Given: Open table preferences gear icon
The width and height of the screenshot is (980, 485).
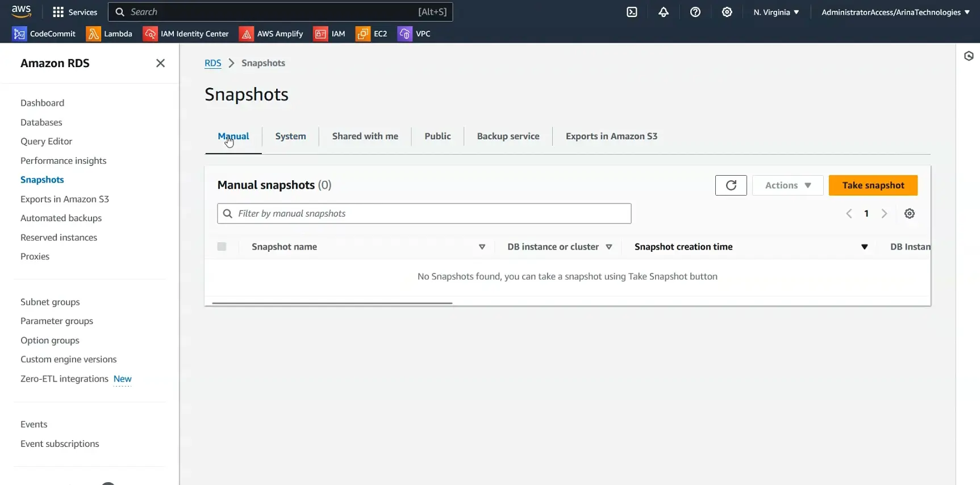Looking at the screenshot, I should [x=910, y=214].
